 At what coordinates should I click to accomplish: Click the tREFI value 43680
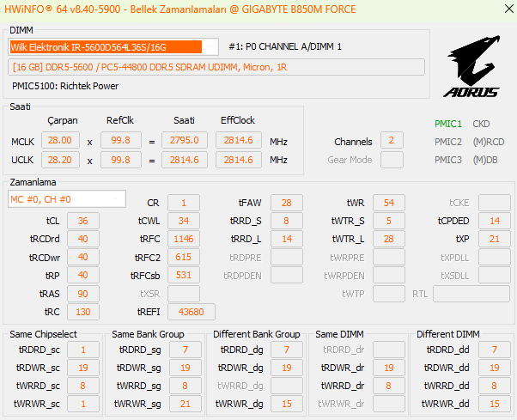click(192, 312)
